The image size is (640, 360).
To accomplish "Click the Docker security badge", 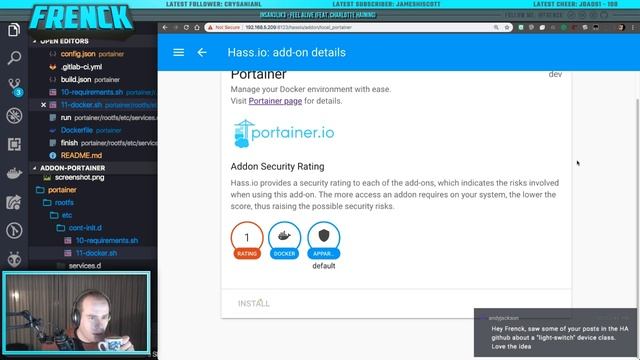I will coord(284,241).
